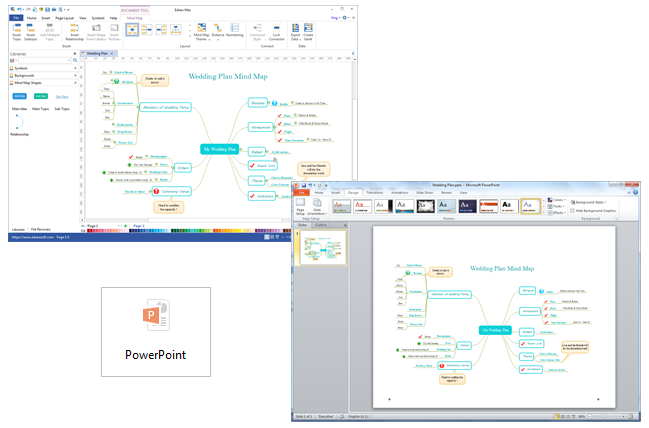Click Insert Relationship icon
Viewport: 649px width, 428px height.
pos(74,30)
